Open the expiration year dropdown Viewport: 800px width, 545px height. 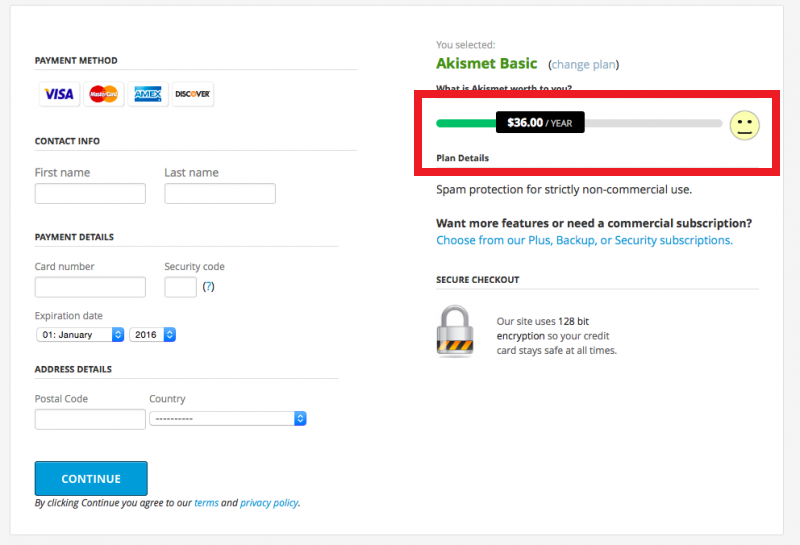tap(153, 335)
